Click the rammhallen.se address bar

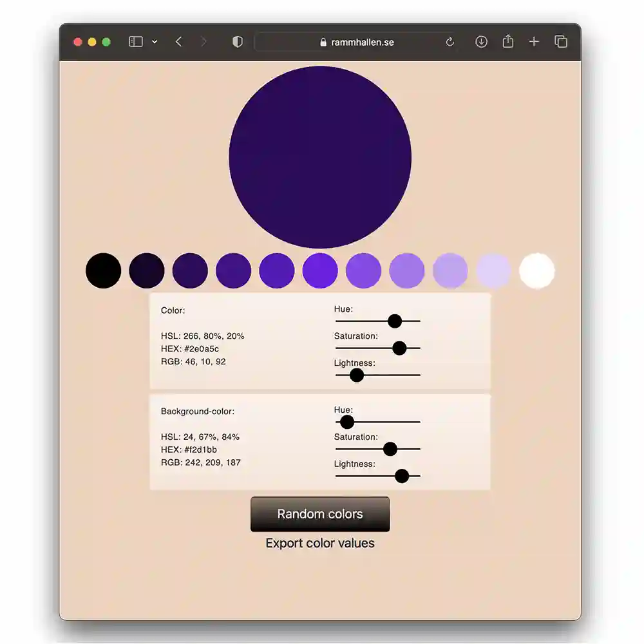(x=357, y=42)
